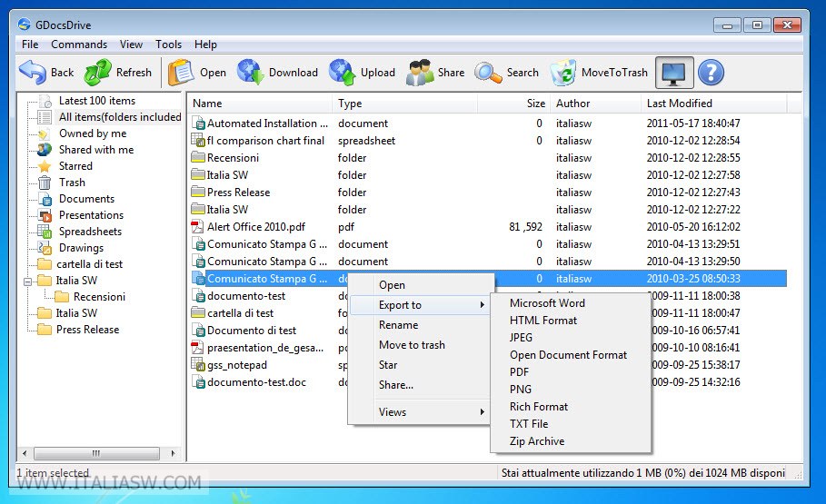Expand the Views submenu arrow
This screenshot has width=826, height=504.
pyautogui.click(x=482, y=412)
